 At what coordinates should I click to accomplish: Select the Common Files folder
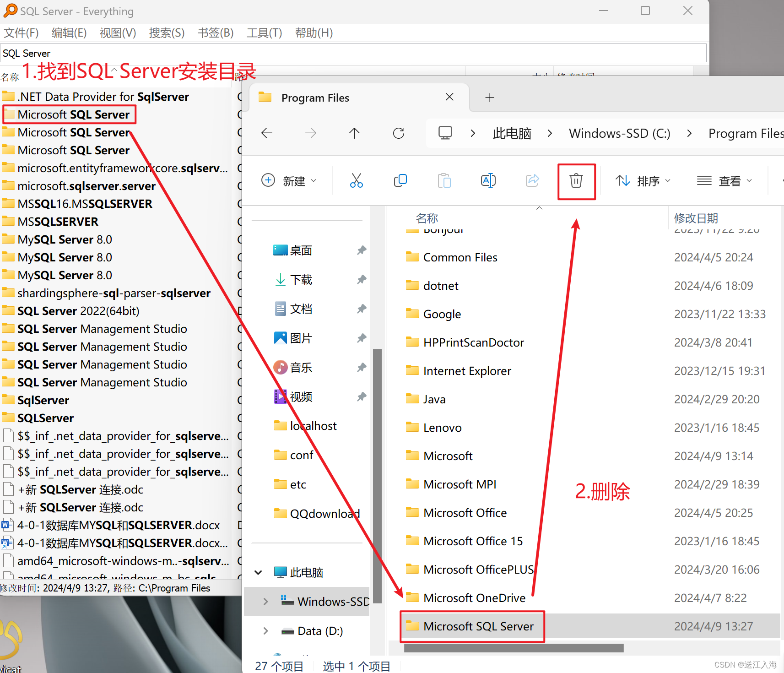click(x=460, y=257)
